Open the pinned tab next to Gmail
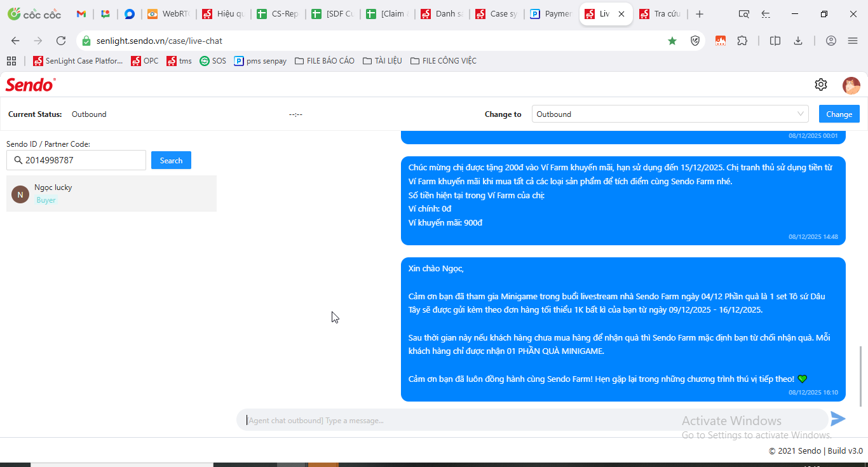 (x=105, y=14)
